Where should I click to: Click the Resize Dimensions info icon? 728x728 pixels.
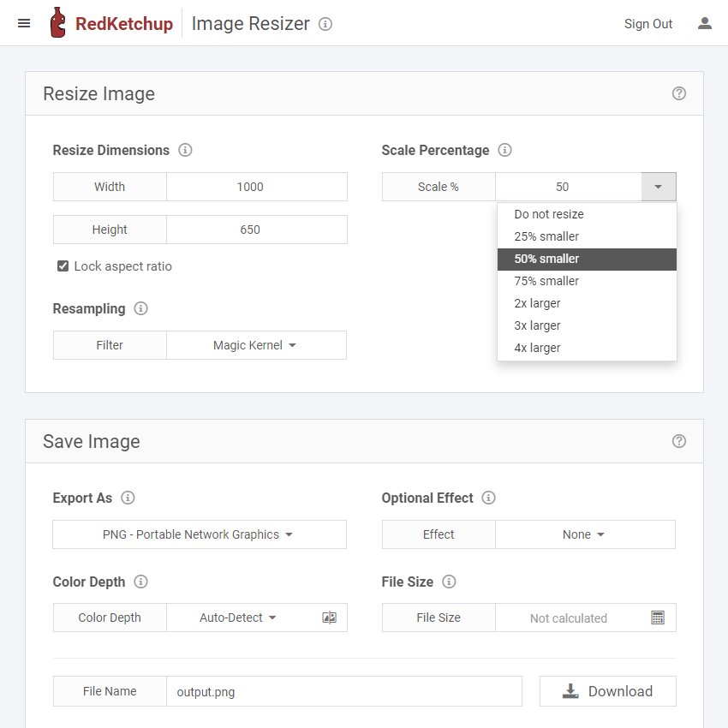pyautogui.click(x=185, y=150)
